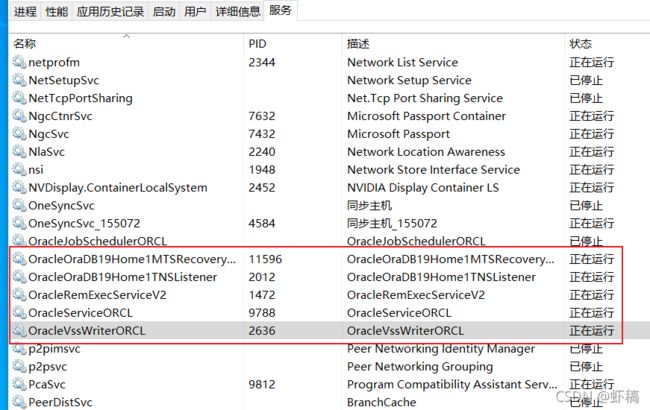Click the service icon next to NetSetupSvc
The image size is (650, 410).
(19, 80)
